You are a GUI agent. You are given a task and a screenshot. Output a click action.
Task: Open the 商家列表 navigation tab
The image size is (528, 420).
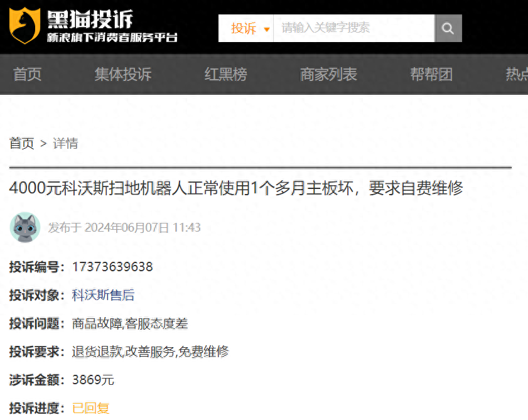tap(328, 74)
